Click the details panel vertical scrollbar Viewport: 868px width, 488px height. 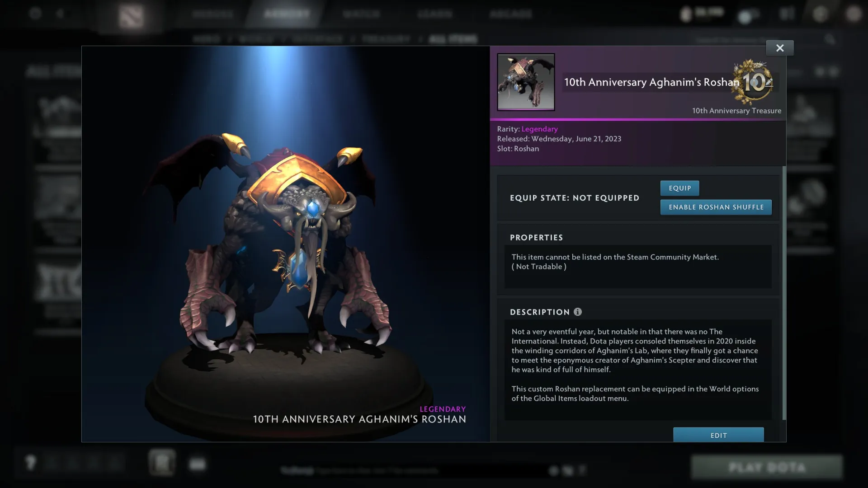tap(784, 293)
